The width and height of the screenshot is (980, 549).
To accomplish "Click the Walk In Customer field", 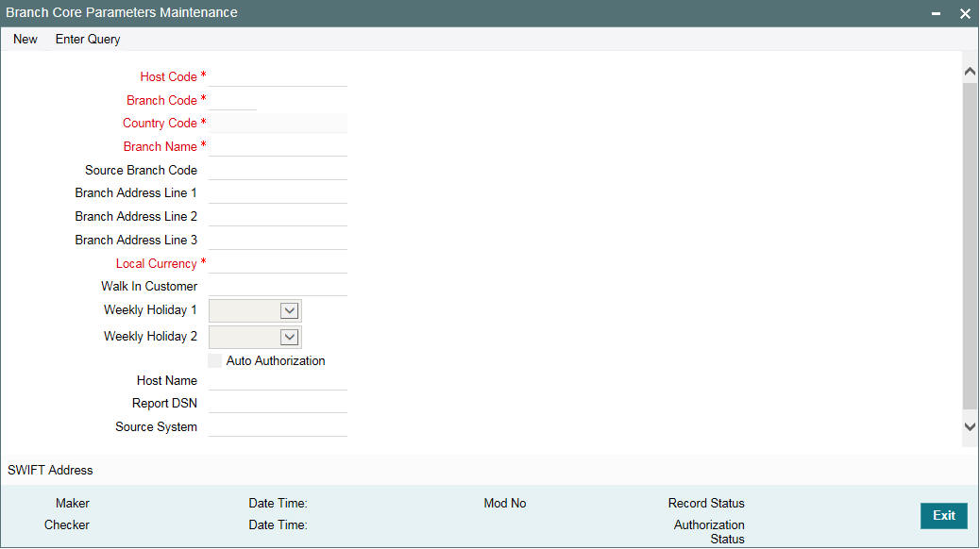I will [278, 286].
